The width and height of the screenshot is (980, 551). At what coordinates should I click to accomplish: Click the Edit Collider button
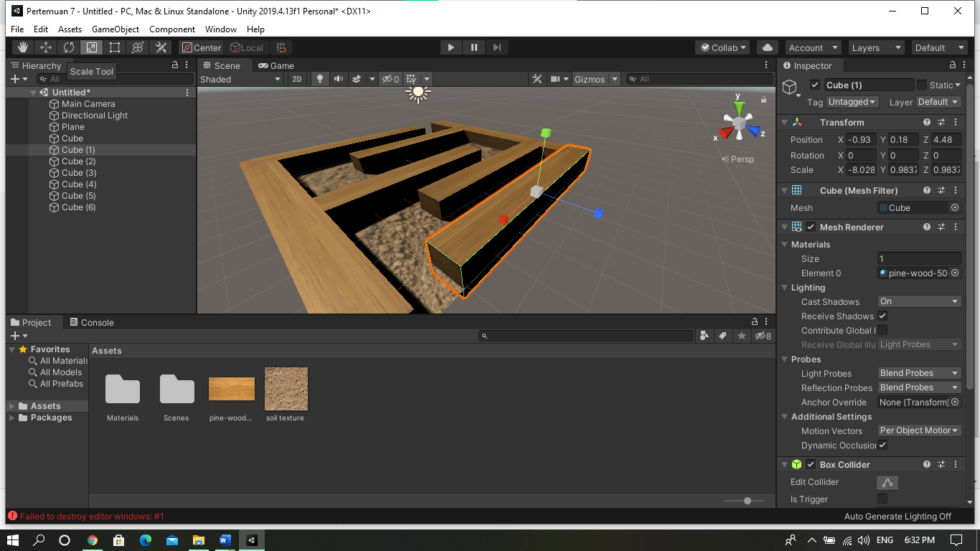(887, 482)
